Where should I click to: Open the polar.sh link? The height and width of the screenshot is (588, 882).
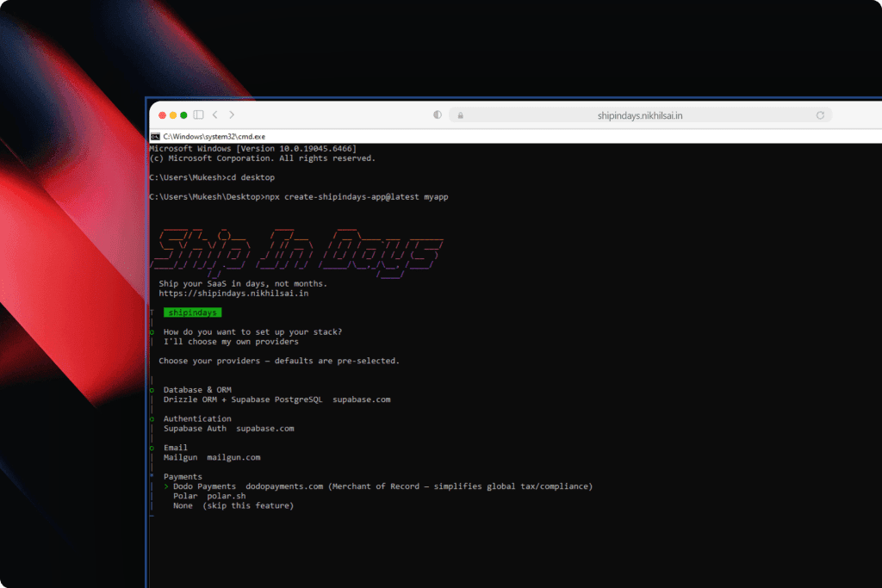click(227, 495)
